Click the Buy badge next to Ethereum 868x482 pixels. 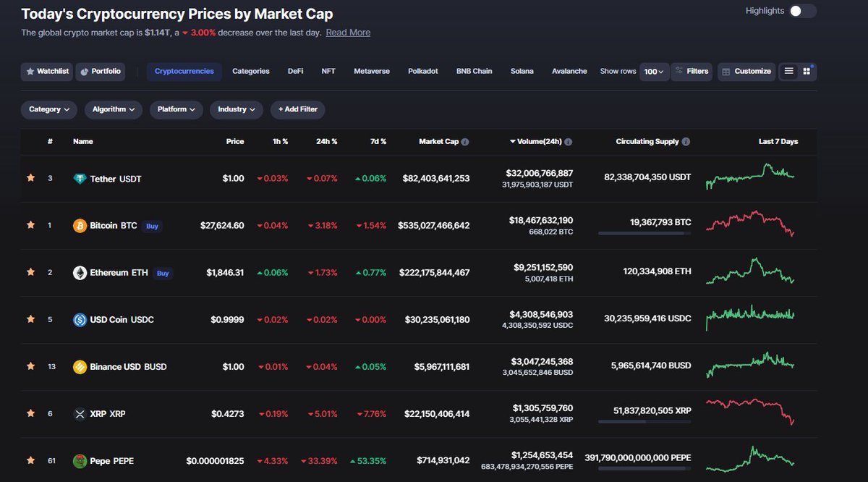tap(163, 273)
